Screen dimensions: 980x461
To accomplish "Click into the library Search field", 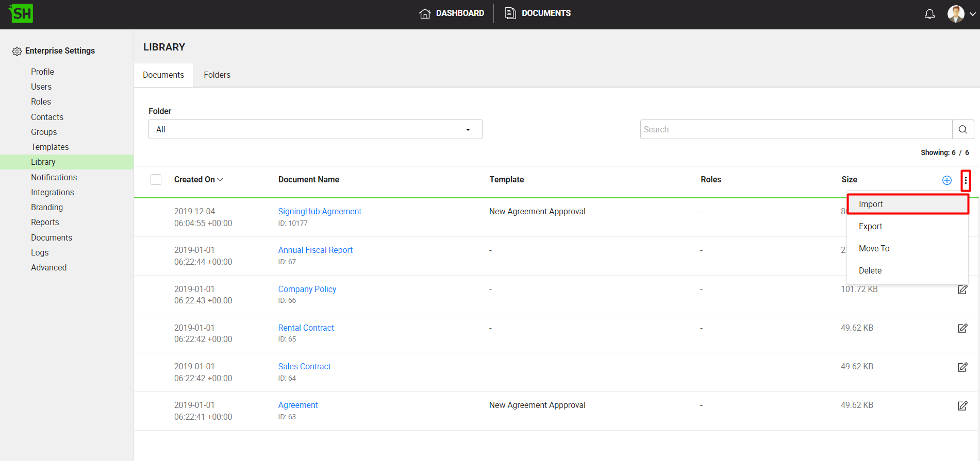I will click(x=795, y=129).
